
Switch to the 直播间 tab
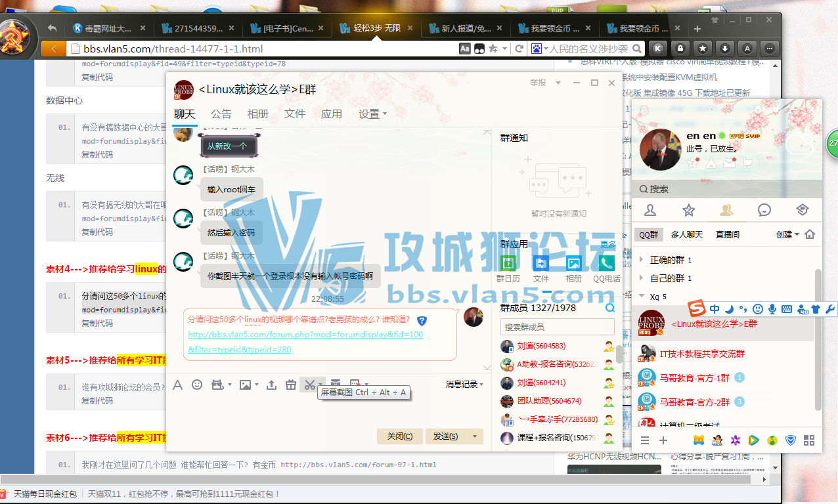pos(728,234)
